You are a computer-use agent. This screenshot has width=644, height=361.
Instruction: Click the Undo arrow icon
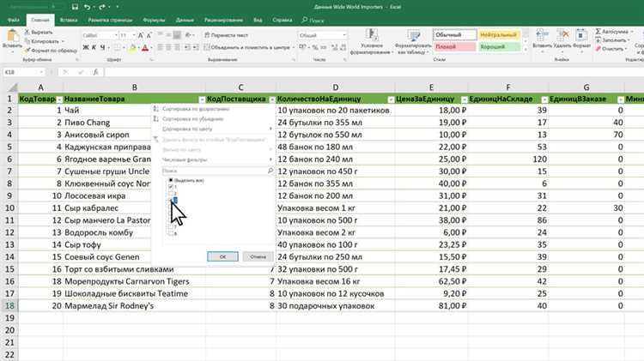click(x=87, y=7)
